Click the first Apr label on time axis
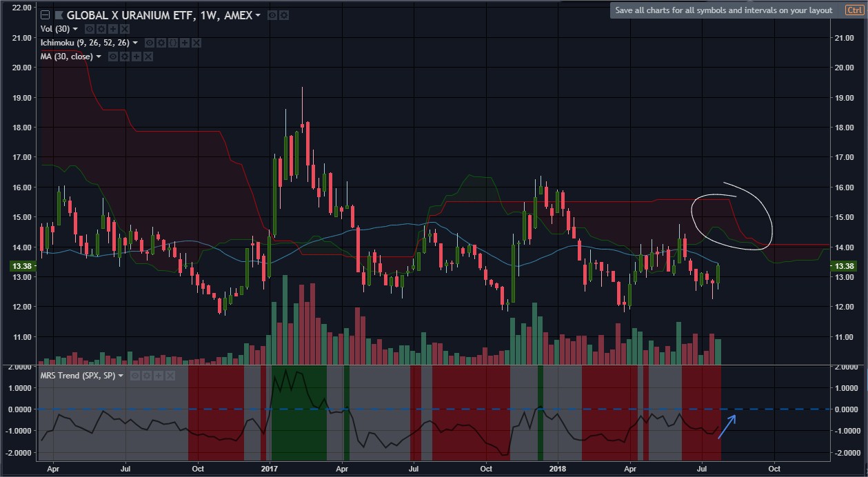Viewport: 868px width, 477px height. tap(54, 468)
